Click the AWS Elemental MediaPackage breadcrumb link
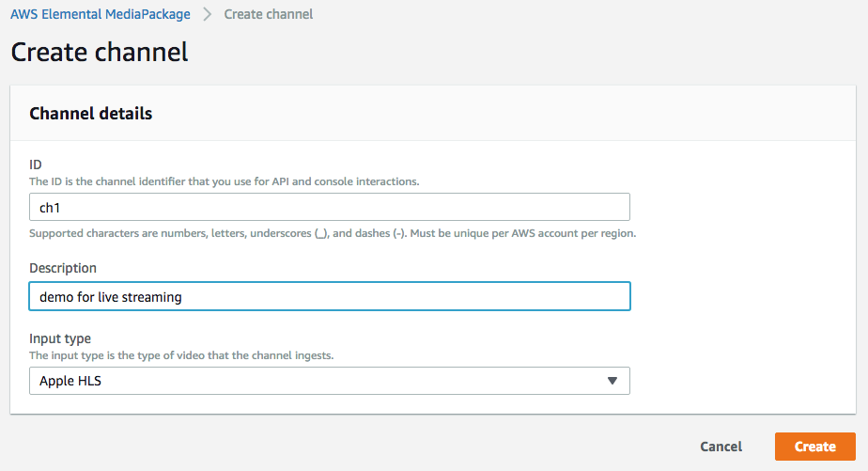 coord(100,14)
